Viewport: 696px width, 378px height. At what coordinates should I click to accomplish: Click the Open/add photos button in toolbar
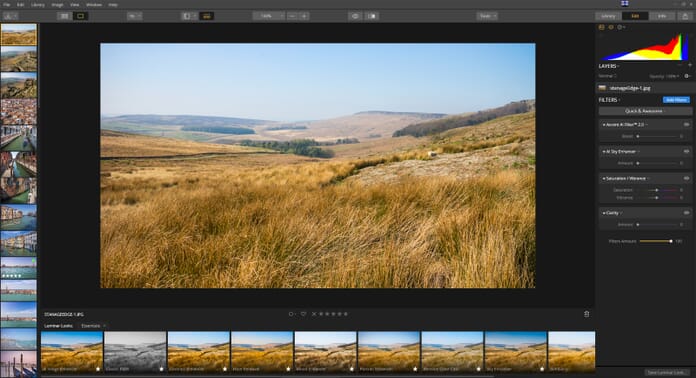click(10, 16)
